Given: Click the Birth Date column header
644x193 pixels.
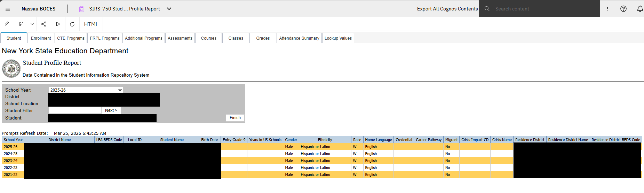Looking at the screenshot, I should tap(209, 140).
